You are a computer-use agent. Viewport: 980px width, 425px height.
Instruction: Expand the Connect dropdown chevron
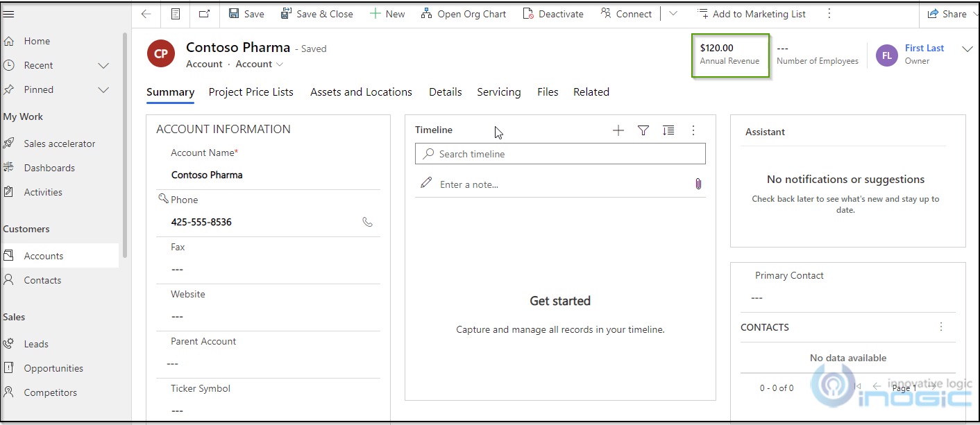pos(673,14)
